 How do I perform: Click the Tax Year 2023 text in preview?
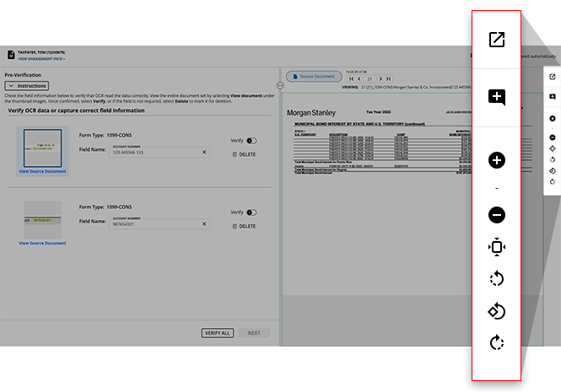(379, 112)
